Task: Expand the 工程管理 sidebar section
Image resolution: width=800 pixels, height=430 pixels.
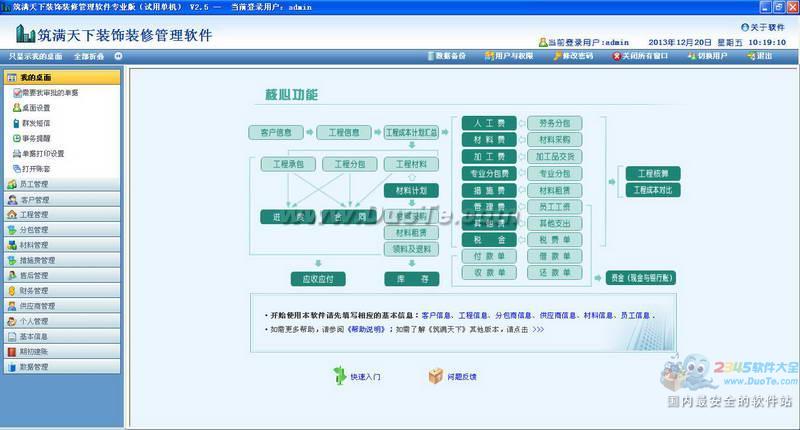Action: (62, 215)
